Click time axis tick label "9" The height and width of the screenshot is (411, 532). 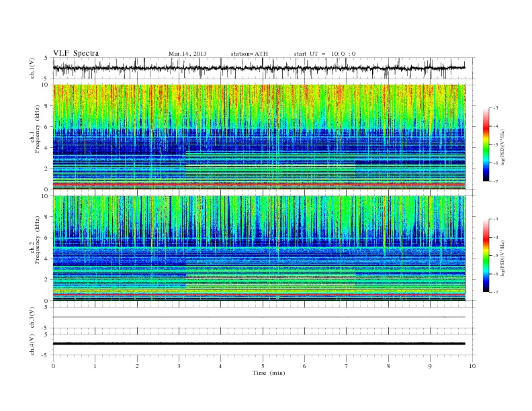pyautogui.click(x=430, y=366)
